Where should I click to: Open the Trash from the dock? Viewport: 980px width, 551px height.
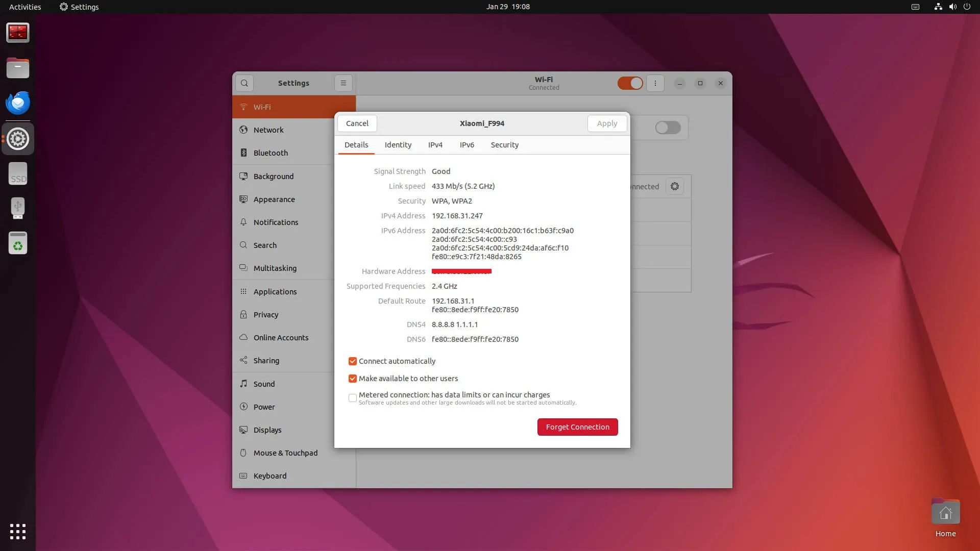pos(18,243)
